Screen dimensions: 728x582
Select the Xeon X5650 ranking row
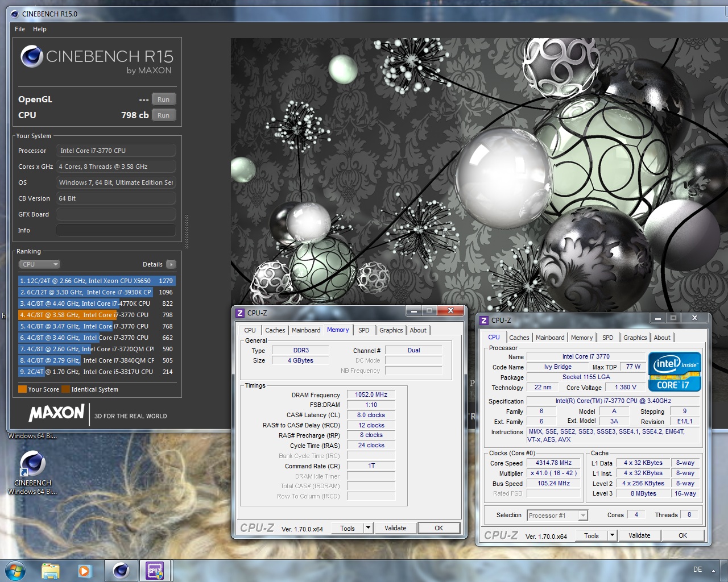pos(97,281)
